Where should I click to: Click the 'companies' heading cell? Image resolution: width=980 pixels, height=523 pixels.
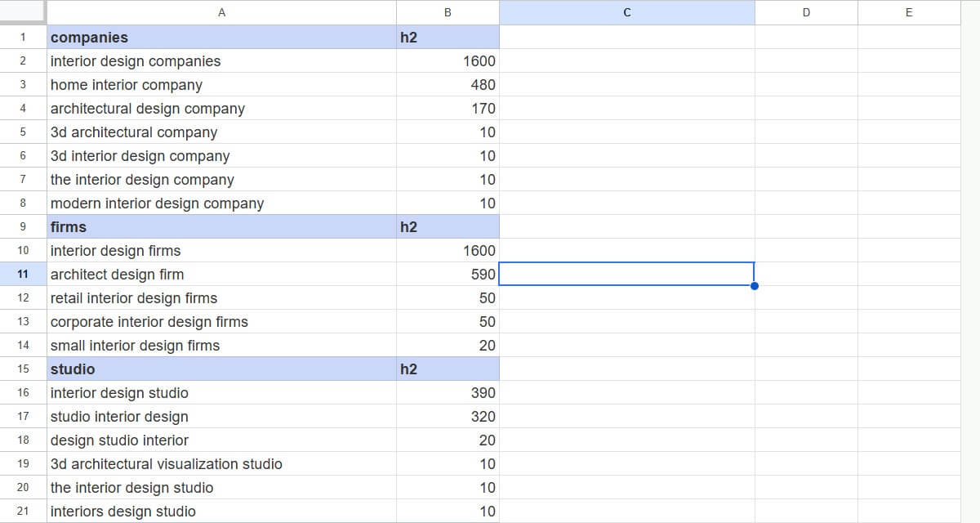click(x=221, y=37)
